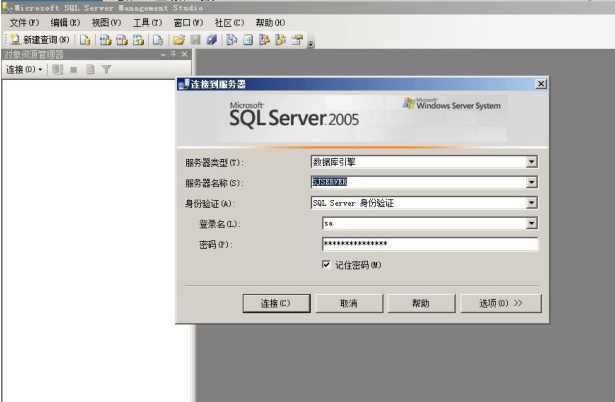
Task: Click the Save floppy disk icon
Action: [193, 37]
